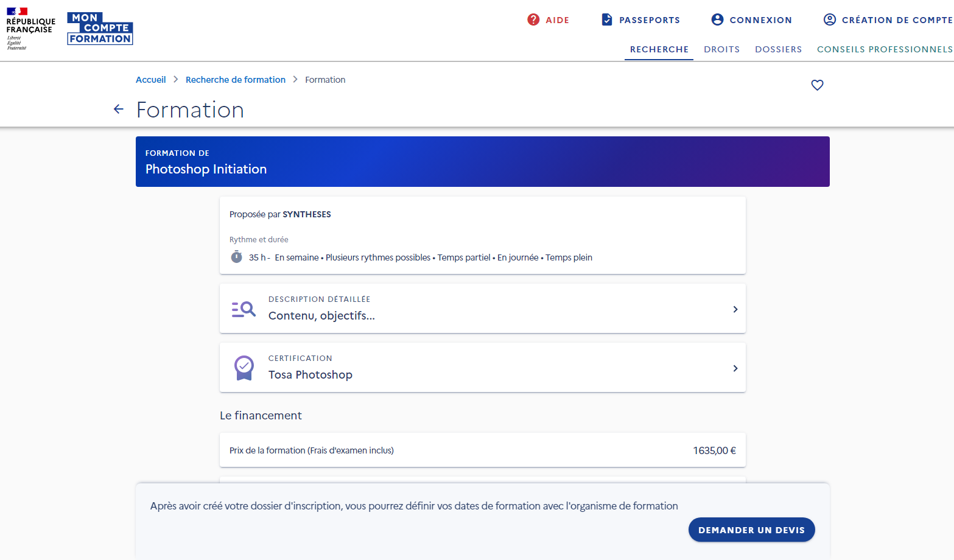
Task: Click the Recherche de formation breadcrumb
Action: (236, 80)
